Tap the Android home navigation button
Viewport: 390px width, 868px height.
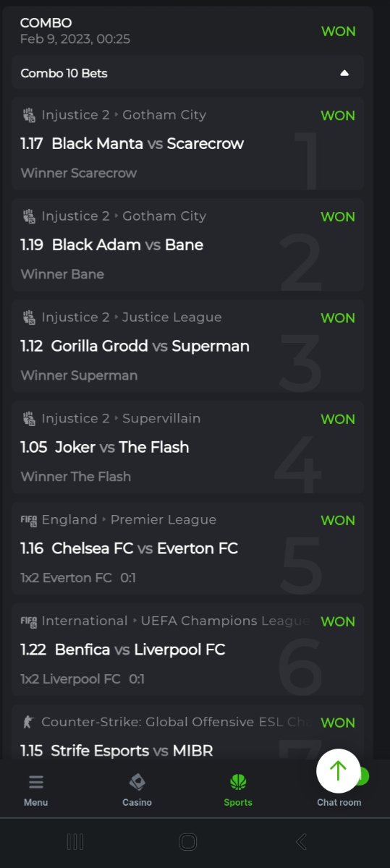pyautogui.click(x=188, y=841)
